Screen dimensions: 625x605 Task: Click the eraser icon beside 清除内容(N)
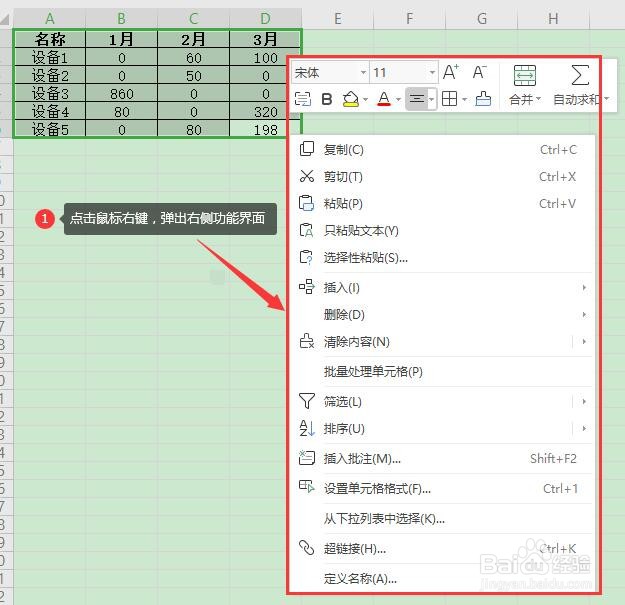coord(307,341)
